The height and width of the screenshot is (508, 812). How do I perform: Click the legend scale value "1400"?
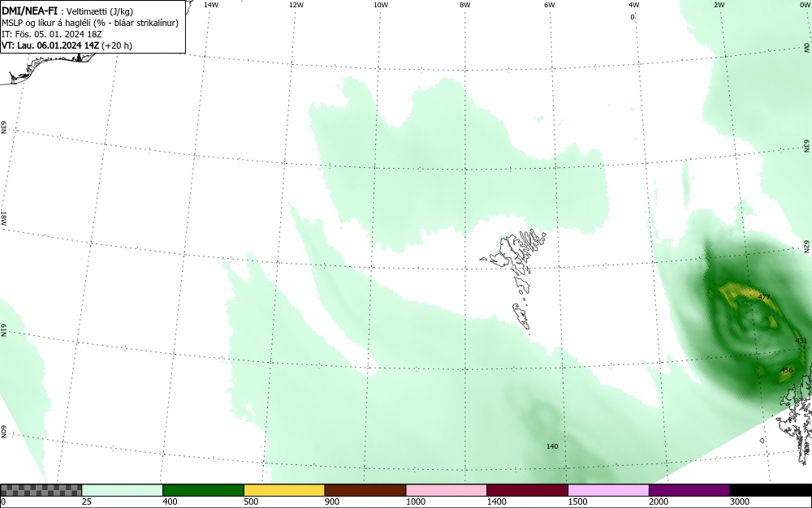pos(497,502)
